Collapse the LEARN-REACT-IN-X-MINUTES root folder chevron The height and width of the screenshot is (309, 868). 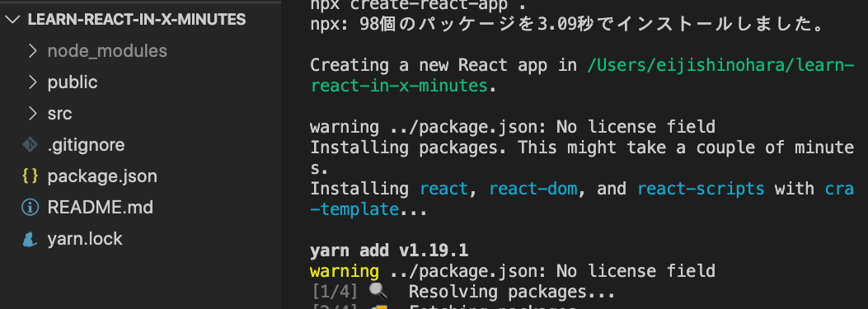(12, 20)
